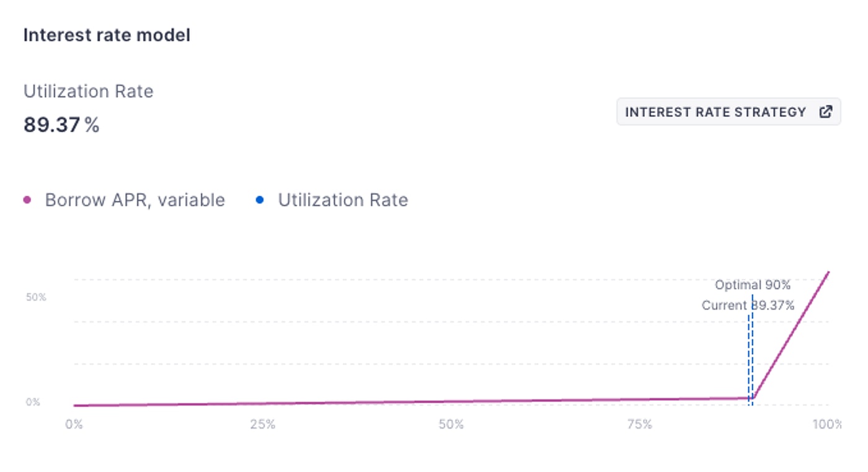Click the "Optimal 90%" chart marker label

point(752,285)
